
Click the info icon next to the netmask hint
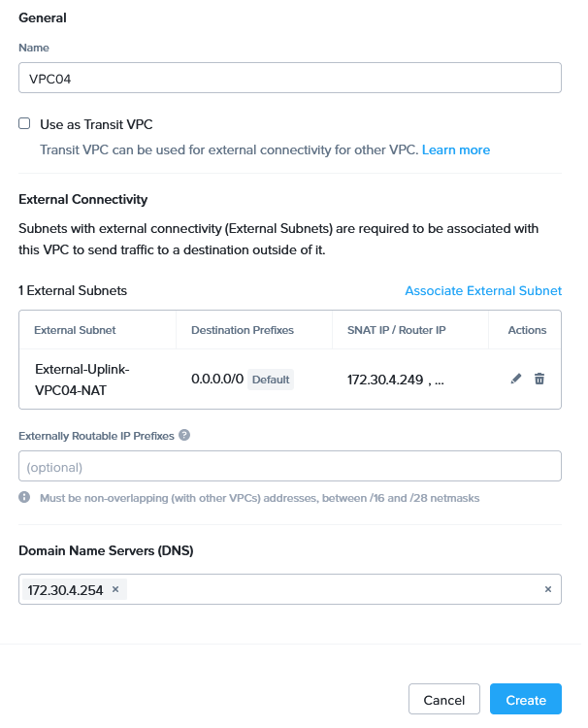point(24,498)
